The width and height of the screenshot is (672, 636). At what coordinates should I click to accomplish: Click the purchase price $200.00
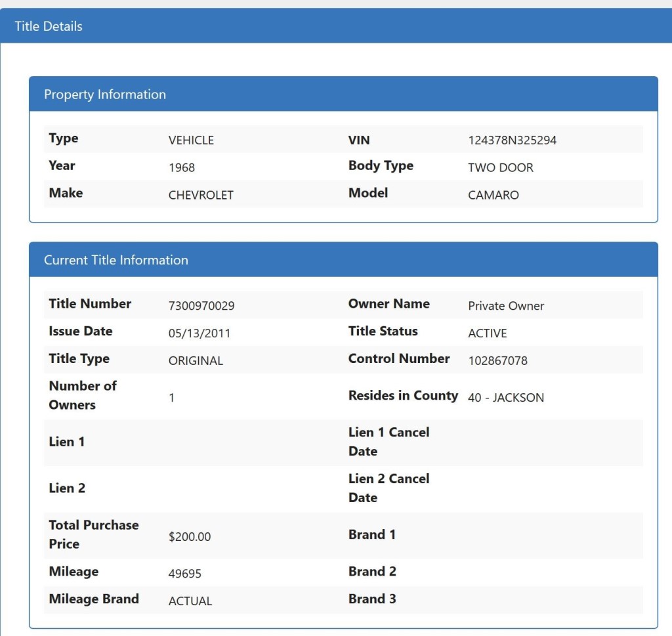click(x=190, y=537)
